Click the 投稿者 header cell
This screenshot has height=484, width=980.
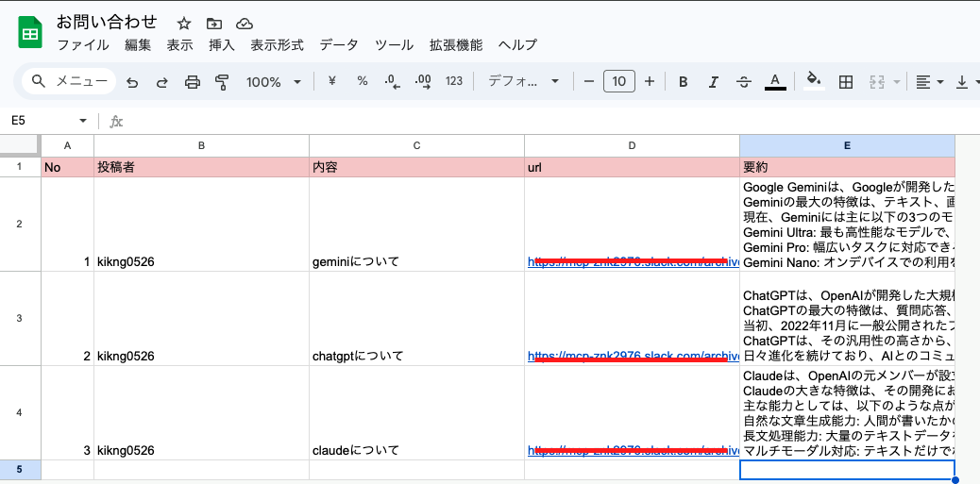pyautogui.click(x=201, y=167)
